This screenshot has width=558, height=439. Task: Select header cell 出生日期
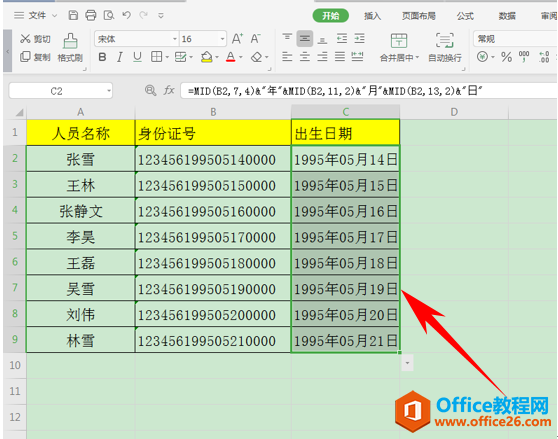pos(346,133)
